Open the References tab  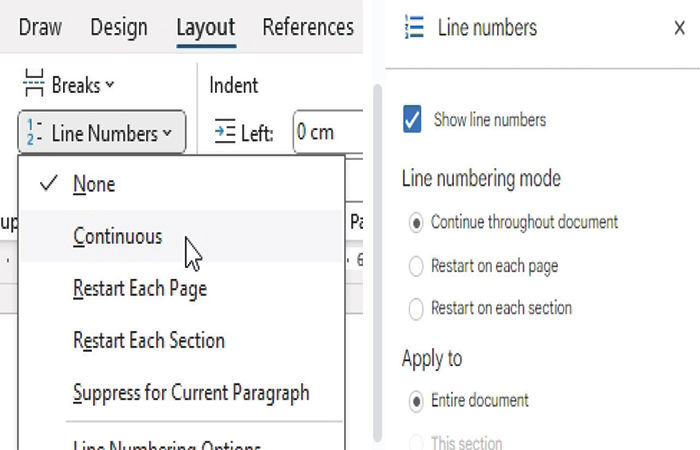click(308, 27)
